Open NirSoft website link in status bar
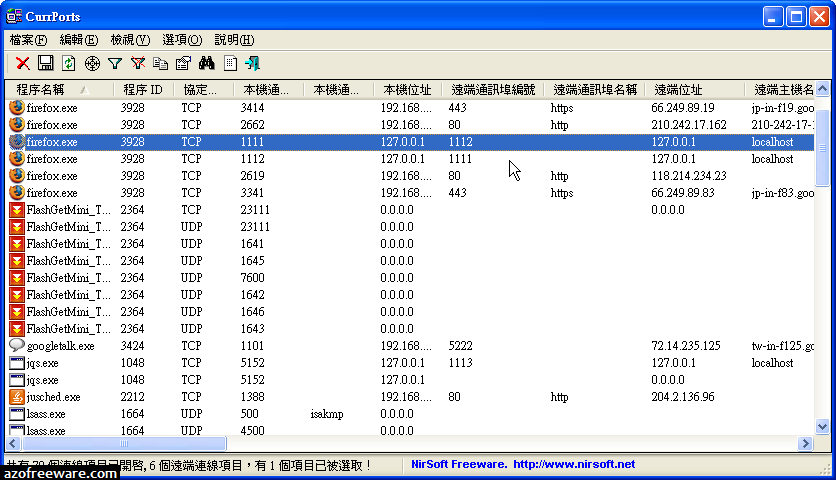836x480 pixels. point(574,464)
